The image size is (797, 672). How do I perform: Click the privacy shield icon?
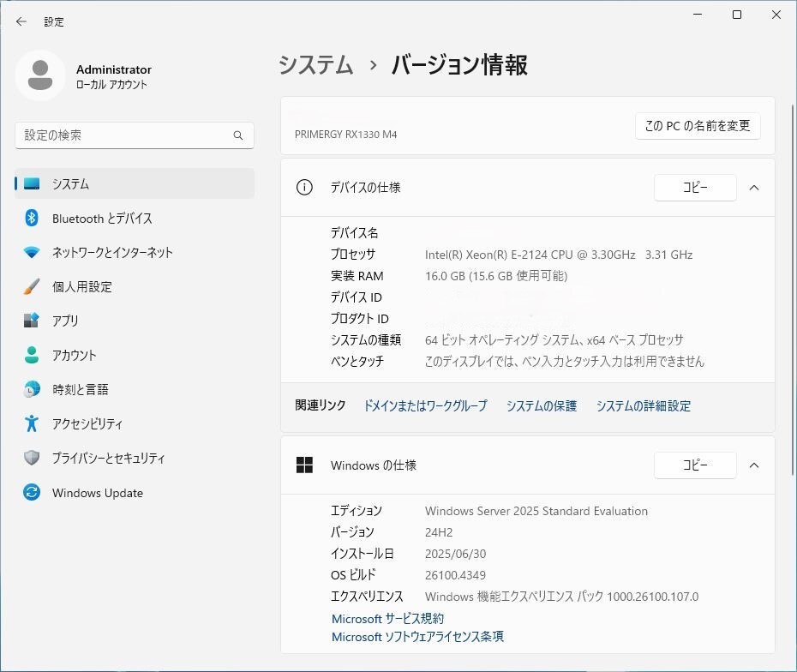point(32,458)
